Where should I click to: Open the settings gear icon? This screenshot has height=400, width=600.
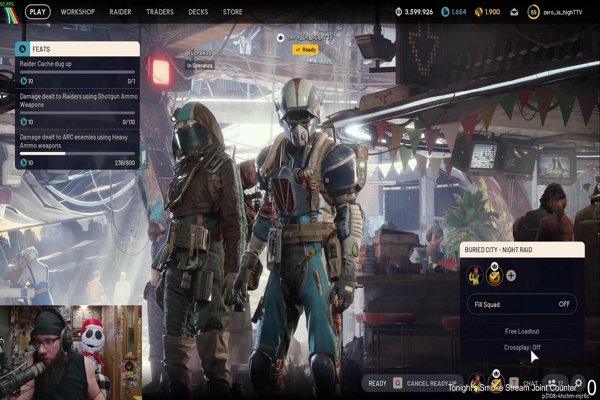tap(578, 383)
